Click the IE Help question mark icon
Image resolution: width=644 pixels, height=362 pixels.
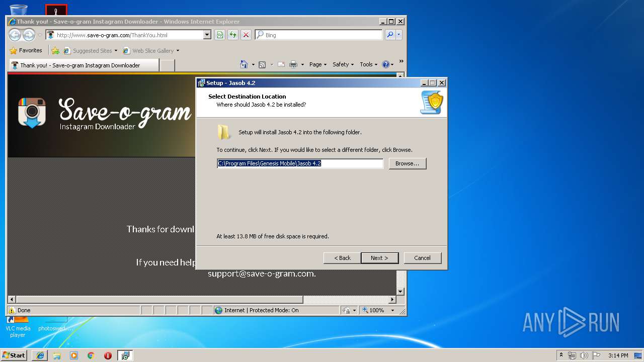point(386,64)
